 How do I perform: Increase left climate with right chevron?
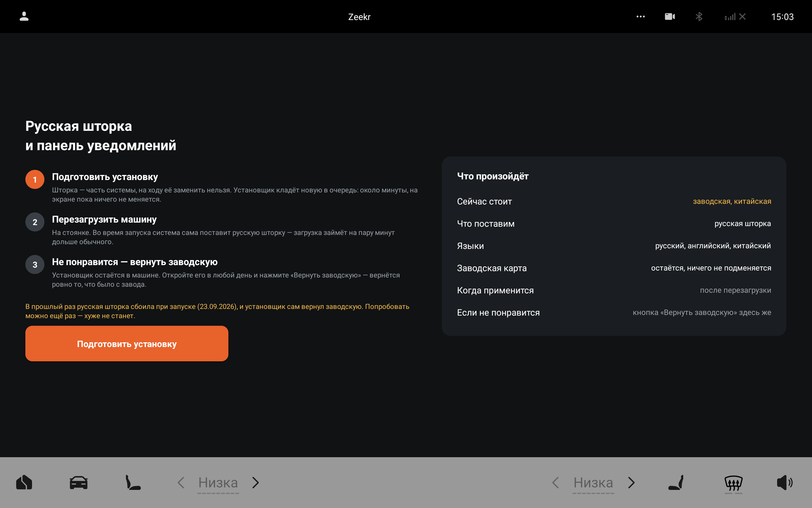(x=256, y=483)
